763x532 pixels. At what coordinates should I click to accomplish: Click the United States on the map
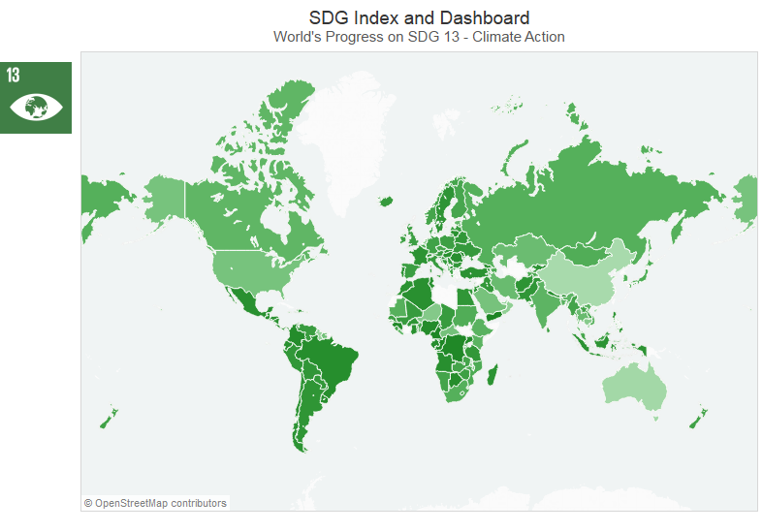253,272
